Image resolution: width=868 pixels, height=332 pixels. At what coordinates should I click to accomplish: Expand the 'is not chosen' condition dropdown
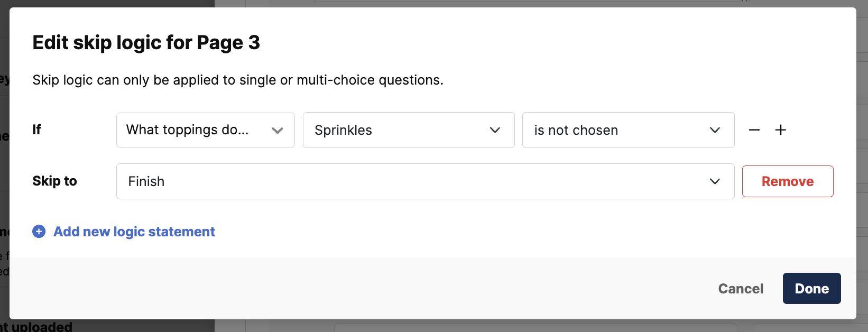pos(628,130)
